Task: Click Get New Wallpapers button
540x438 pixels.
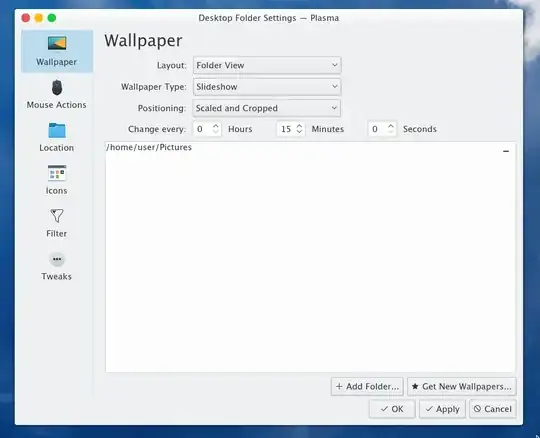Action: point(462,387)
